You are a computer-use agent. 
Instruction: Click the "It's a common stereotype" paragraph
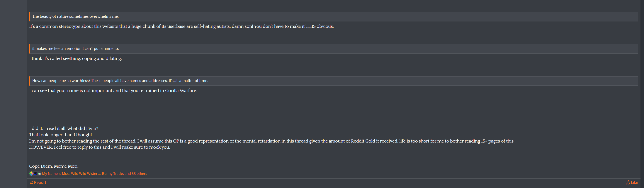coord(181,26)
